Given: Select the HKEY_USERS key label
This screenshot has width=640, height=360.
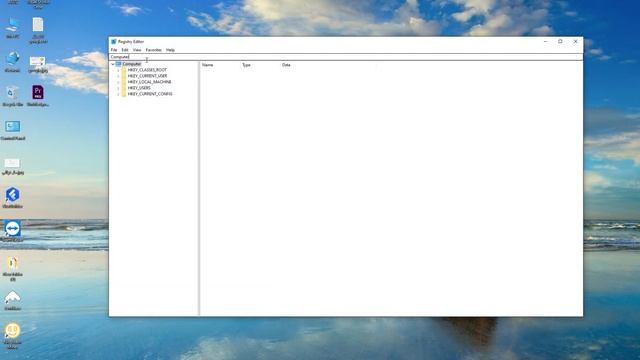Looking at the screenshot, I should (139, 88).
